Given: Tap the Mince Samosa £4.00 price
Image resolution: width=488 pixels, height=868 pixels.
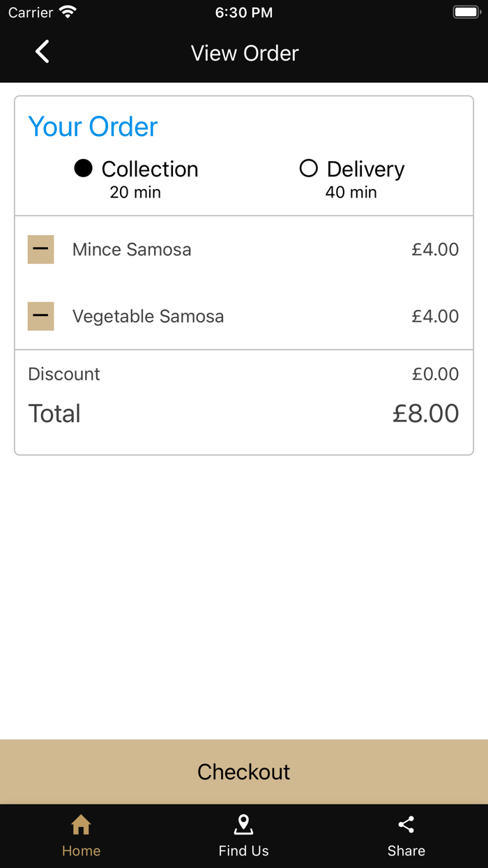Looking at the screenshot, I should [x=435, y=250].
